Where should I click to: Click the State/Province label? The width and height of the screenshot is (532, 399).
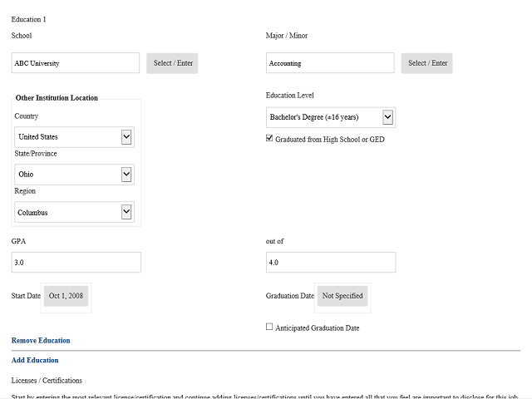36,153
